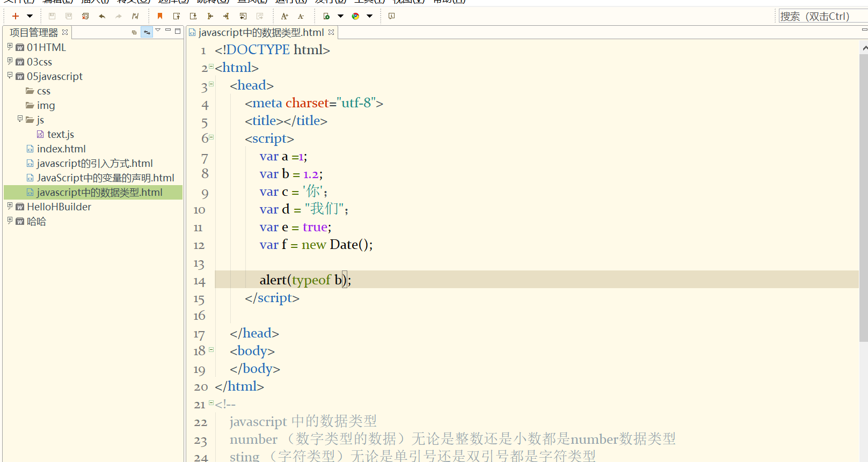The height and width of the screenshot is (462, 868).
Task: Select the javascript中的数据类型.html editor tab
Action: (x=261, y=33)
